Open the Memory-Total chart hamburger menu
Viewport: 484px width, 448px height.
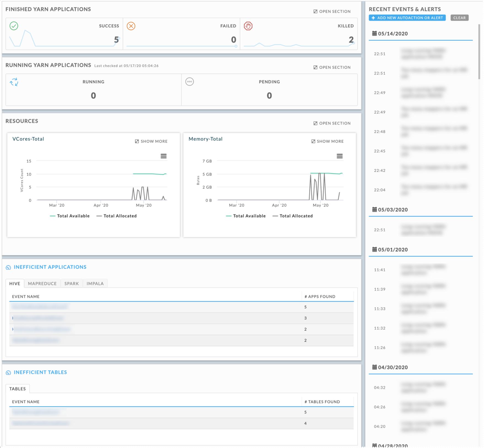[340, 156]
